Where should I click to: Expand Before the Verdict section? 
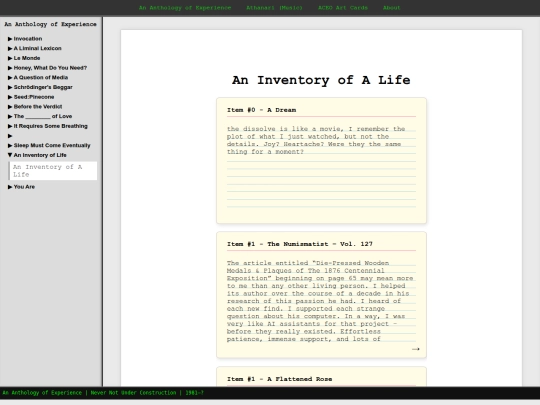35,106
